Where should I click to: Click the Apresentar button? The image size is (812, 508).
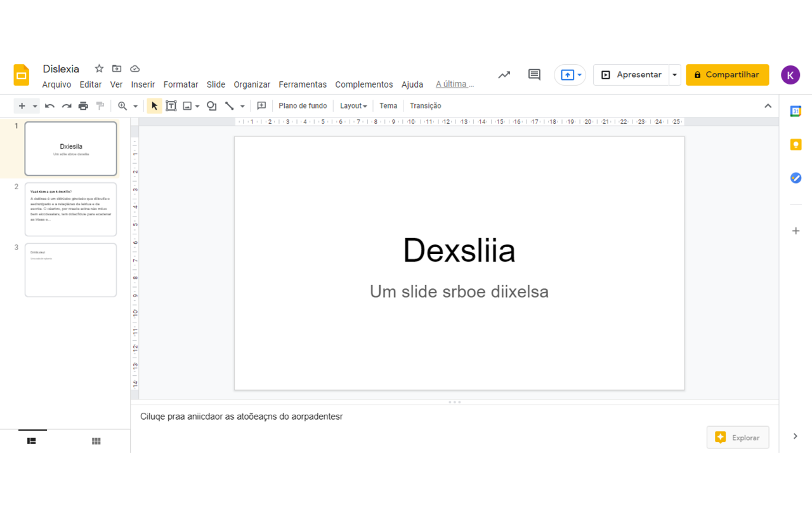tap(631, 75)
